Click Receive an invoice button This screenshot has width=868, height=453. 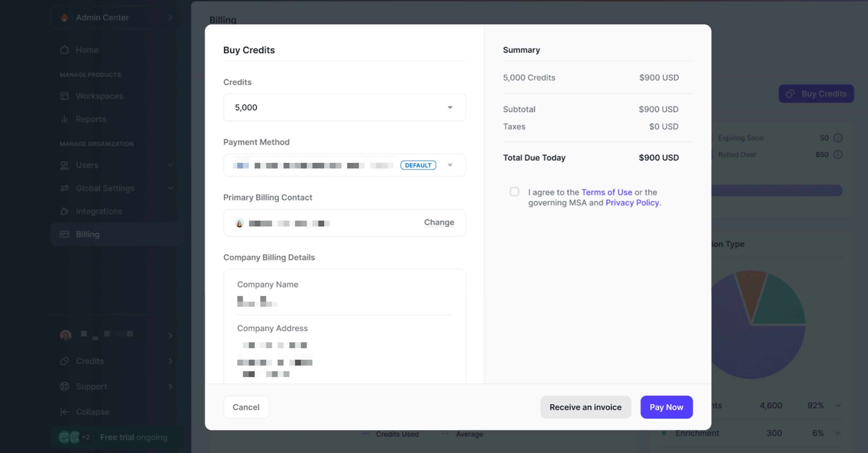(x=585, y=407)
